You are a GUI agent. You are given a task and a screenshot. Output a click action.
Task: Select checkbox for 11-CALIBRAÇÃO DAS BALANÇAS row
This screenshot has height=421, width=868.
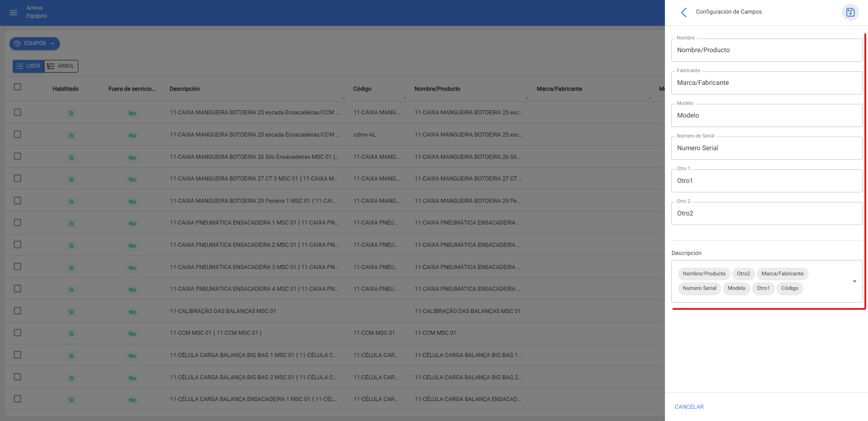pyautogui.click(x=17, y=311)
